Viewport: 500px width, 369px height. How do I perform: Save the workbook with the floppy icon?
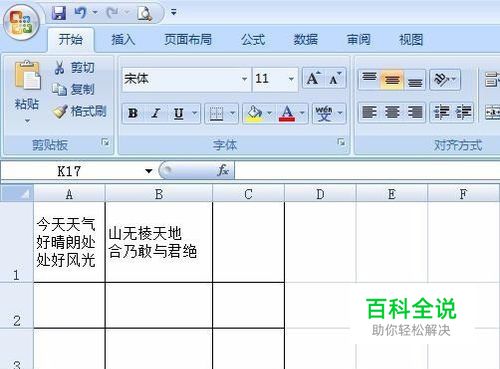58,13
